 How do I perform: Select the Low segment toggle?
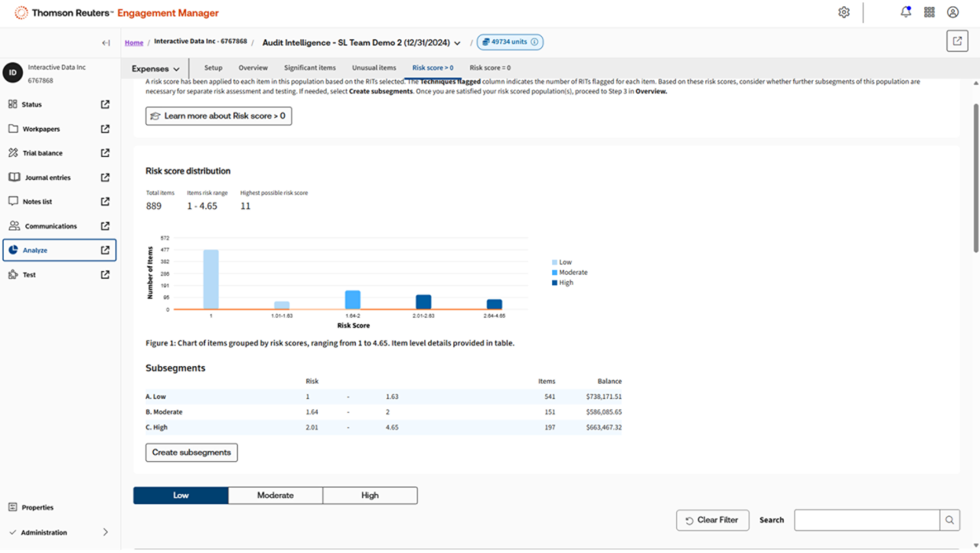pos(181,496)
